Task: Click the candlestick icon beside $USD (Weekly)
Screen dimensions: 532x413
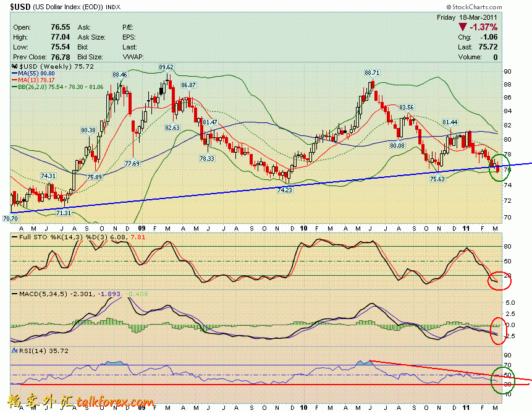Action: pos(15,67)
